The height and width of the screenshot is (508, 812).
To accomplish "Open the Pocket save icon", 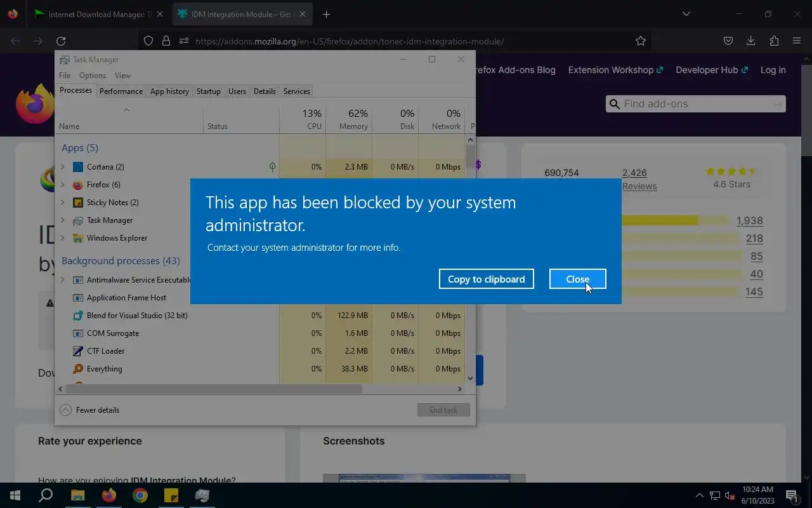I will [728, 41].
